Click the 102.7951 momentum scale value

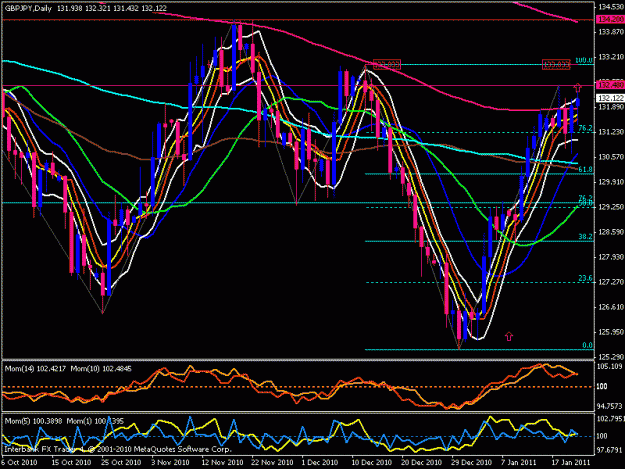tap(610, 419)
